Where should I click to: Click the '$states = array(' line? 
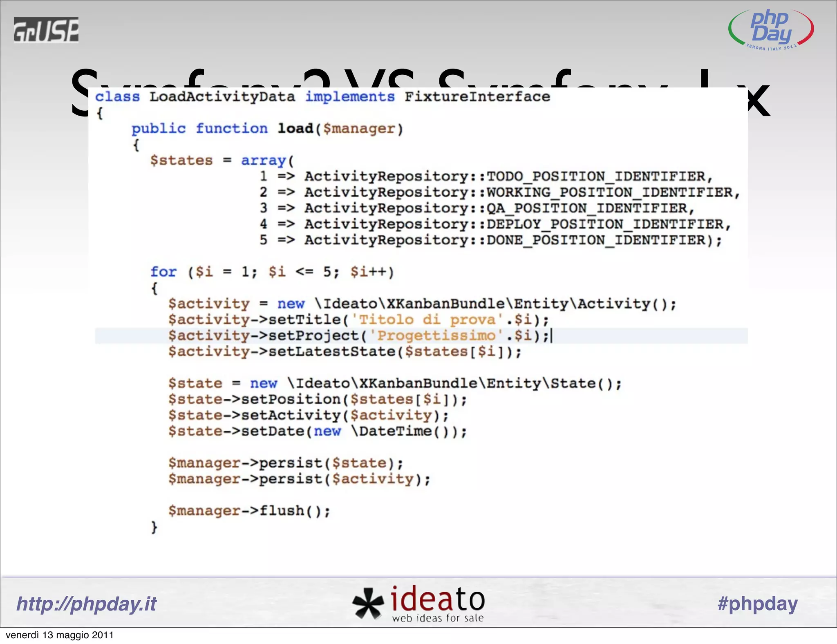click(x=222, y=160)
